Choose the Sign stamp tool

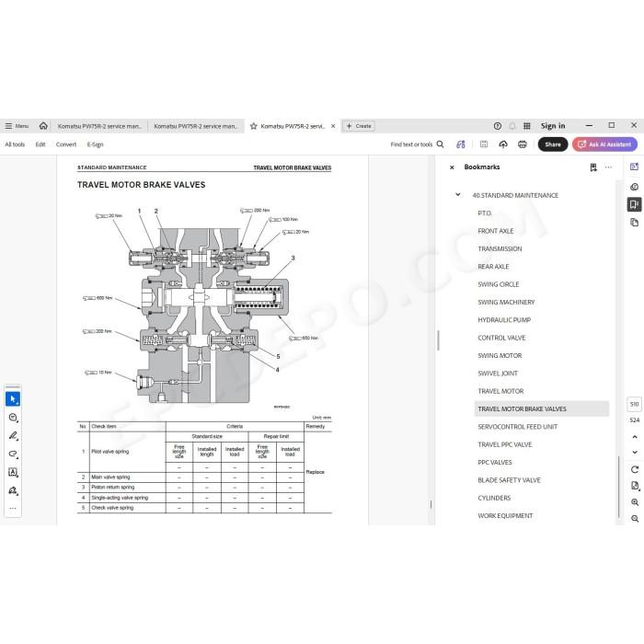pyautogui.click(x=13, y=490)
